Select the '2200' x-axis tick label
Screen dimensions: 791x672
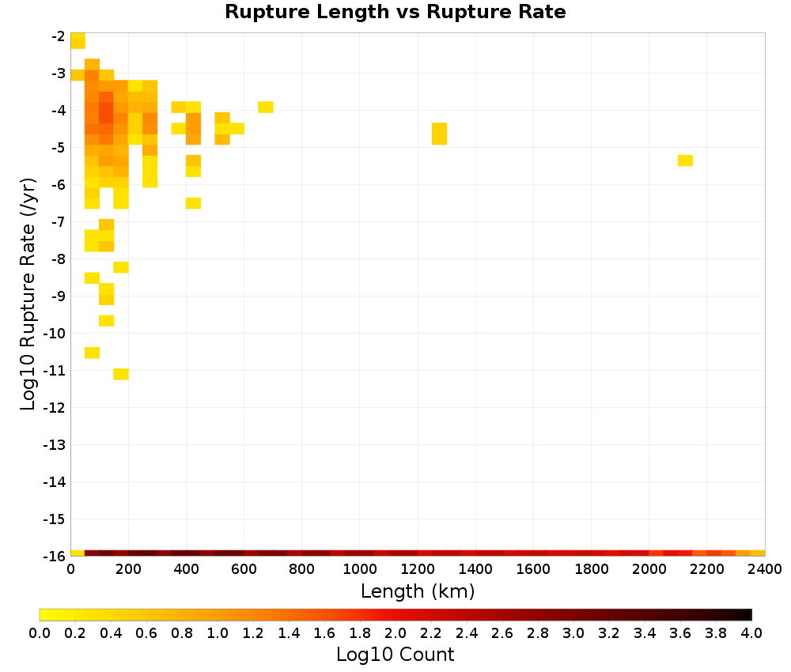pos(706,569)
